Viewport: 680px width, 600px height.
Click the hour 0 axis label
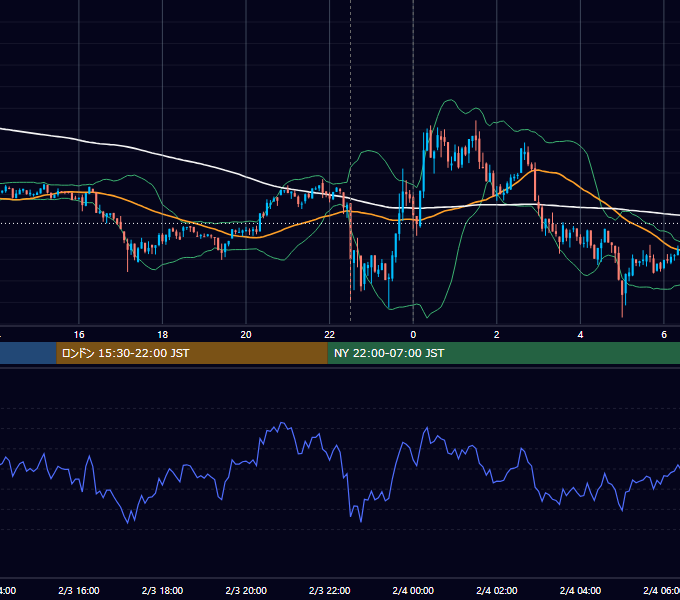click(413, 335)
